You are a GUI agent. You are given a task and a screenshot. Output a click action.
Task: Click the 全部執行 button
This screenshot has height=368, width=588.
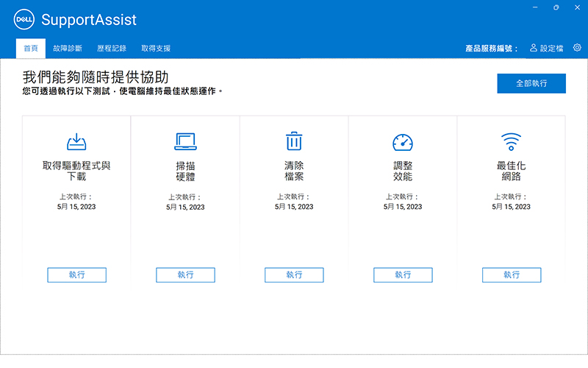click(531, 83)
